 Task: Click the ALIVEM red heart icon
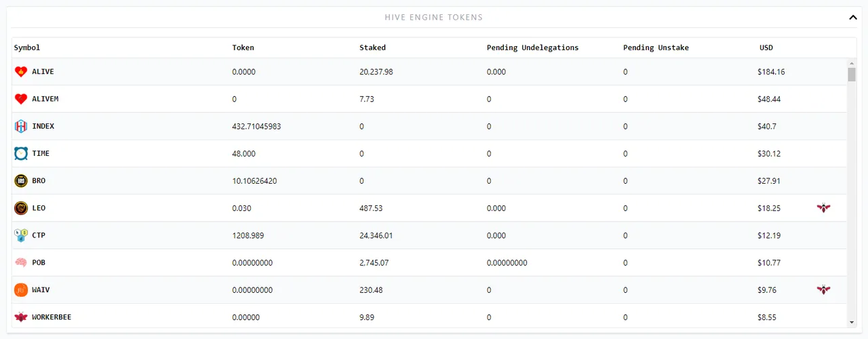point(21,99)
